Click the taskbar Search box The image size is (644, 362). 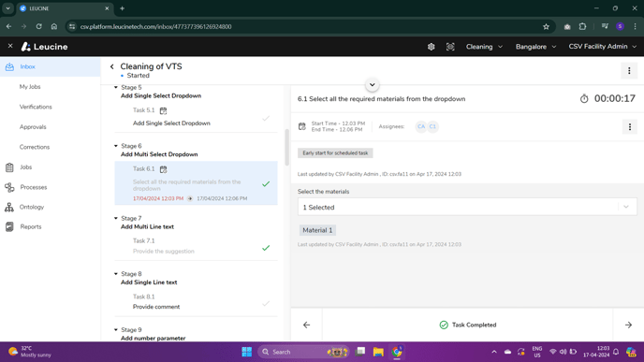point(304,352)
